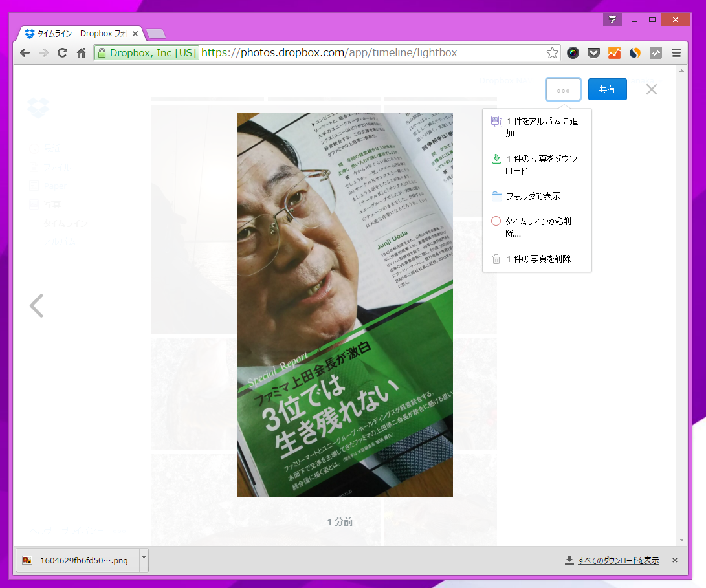Select フォルダで表示 menu entry
706x588 pixels.
coord(536,196)
